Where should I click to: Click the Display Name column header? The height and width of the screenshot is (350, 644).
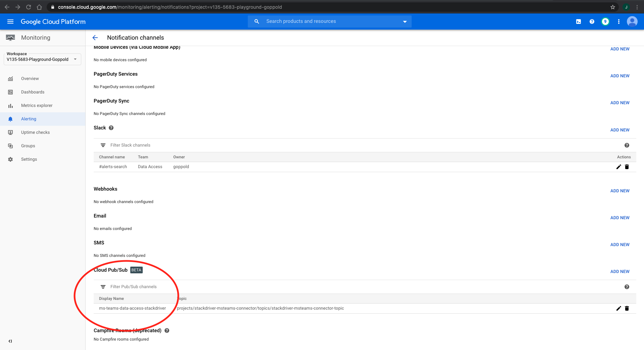click(x=111, y=299)
